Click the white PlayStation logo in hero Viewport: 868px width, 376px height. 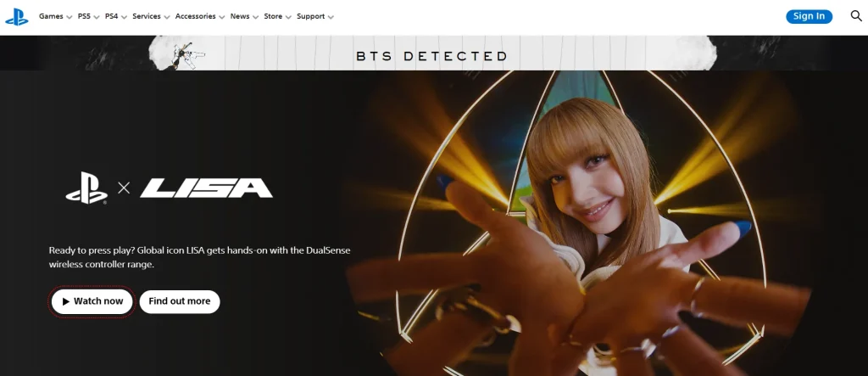click(x=87, y=188)
